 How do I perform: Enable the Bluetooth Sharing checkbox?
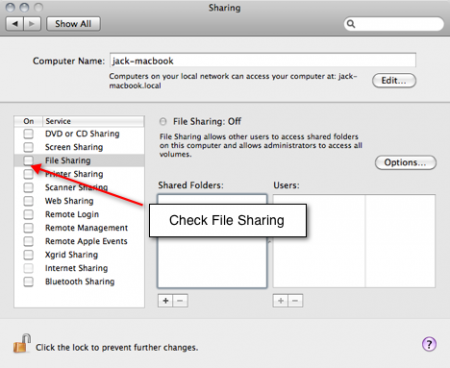click(29, 282)
